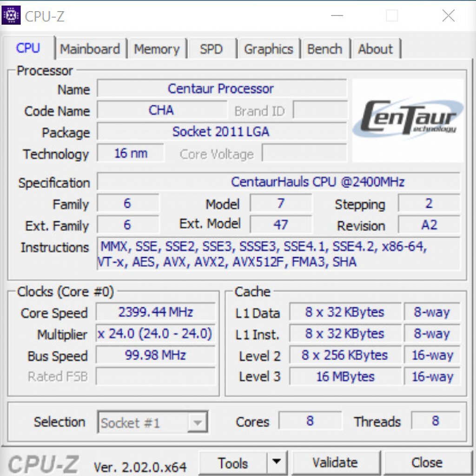Switch to the Memory tab
The height and width of the screenshot is (476, 476).
tap(157, 49)
